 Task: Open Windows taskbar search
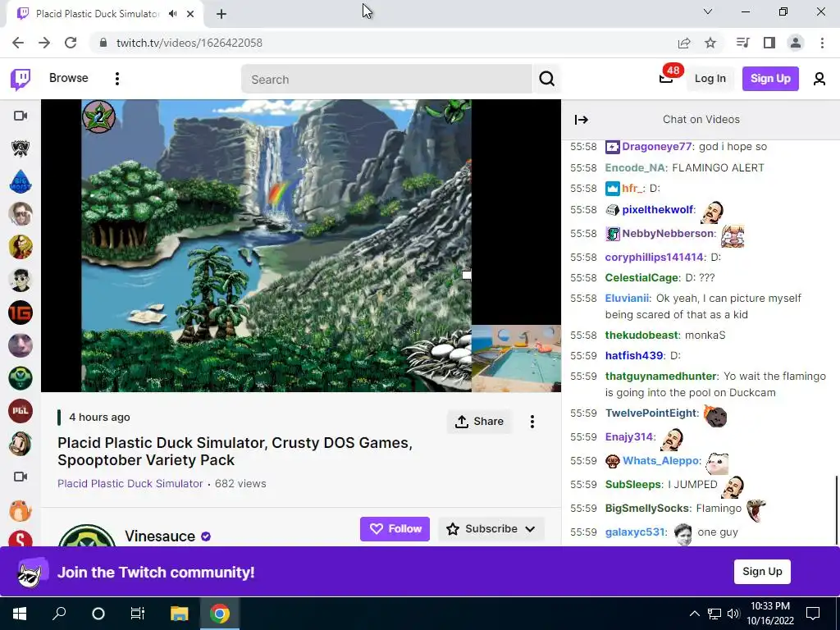(59, 614)
